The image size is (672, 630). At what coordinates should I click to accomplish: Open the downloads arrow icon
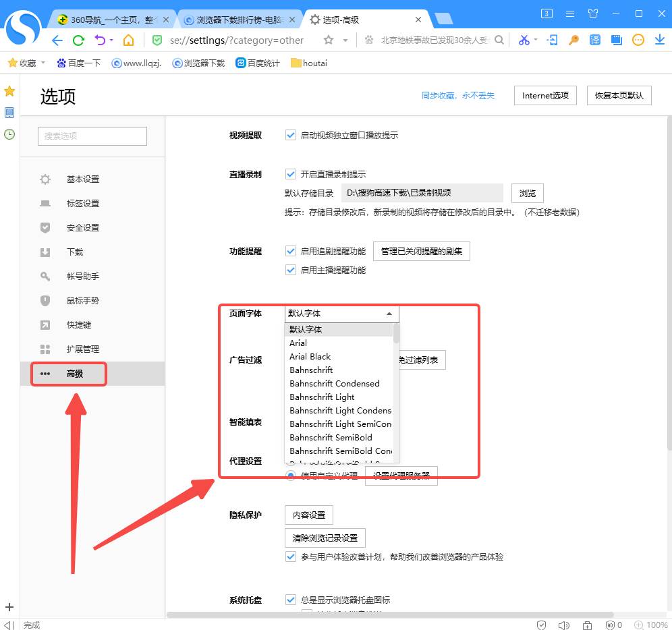[x=660, y=40]
